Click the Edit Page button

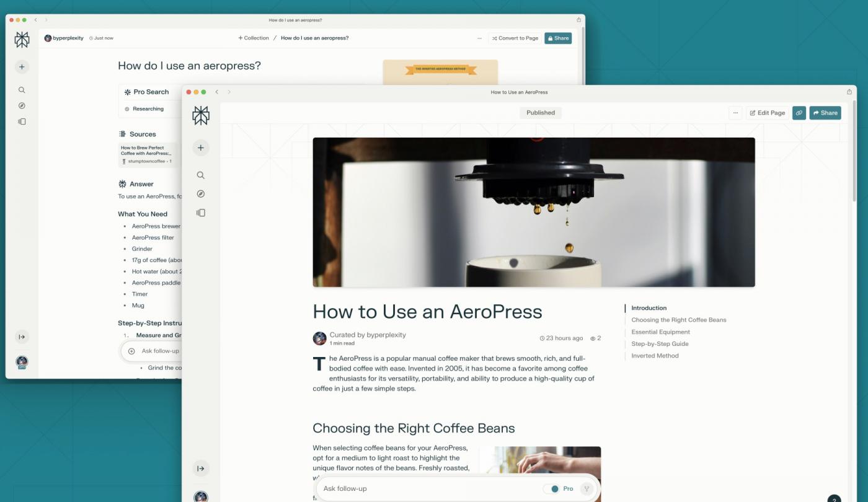click(767, 113)
